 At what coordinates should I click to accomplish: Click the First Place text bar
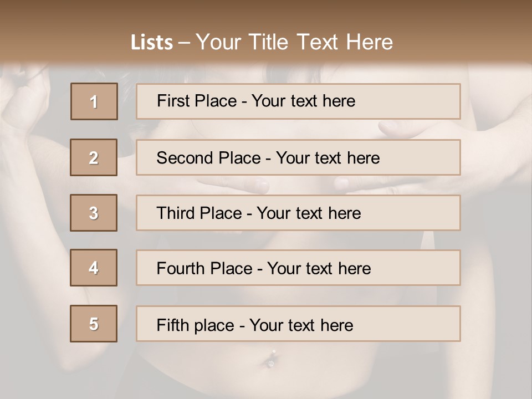[298, 101]
